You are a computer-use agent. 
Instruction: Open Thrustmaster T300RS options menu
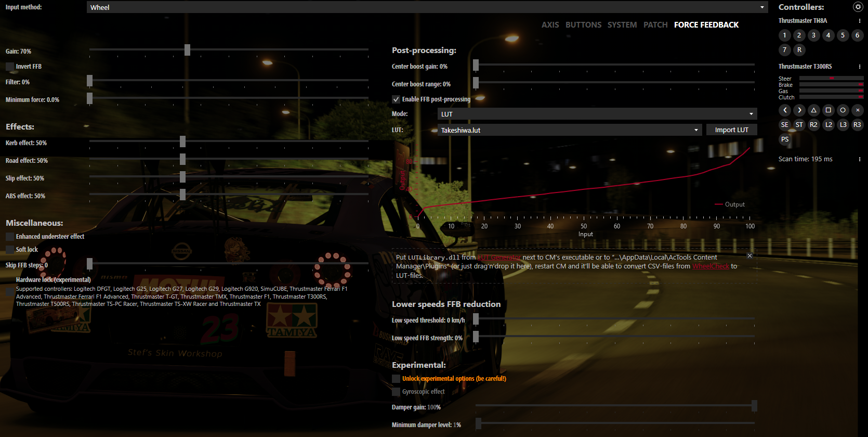[860, 67]
